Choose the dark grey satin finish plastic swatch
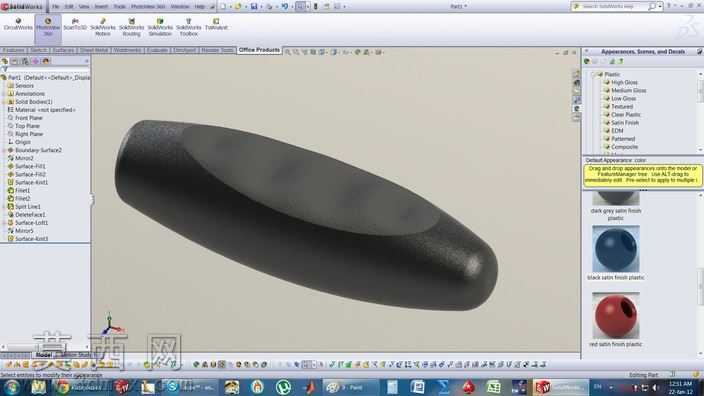704x396 pixels. click(x=616, y=198)
